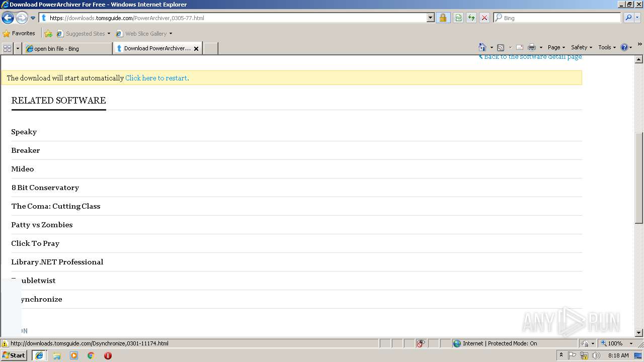
Task: Open a new blank tab
Action: [210, 48]
